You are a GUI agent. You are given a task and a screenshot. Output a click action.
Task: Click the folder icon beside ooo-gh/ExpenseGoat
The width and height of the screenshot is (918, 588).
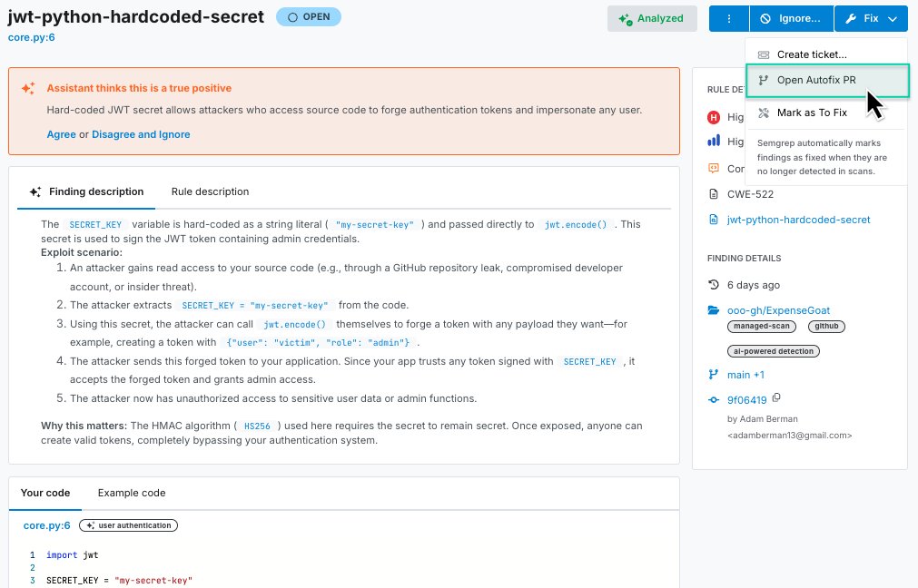[x=713, y=310]
